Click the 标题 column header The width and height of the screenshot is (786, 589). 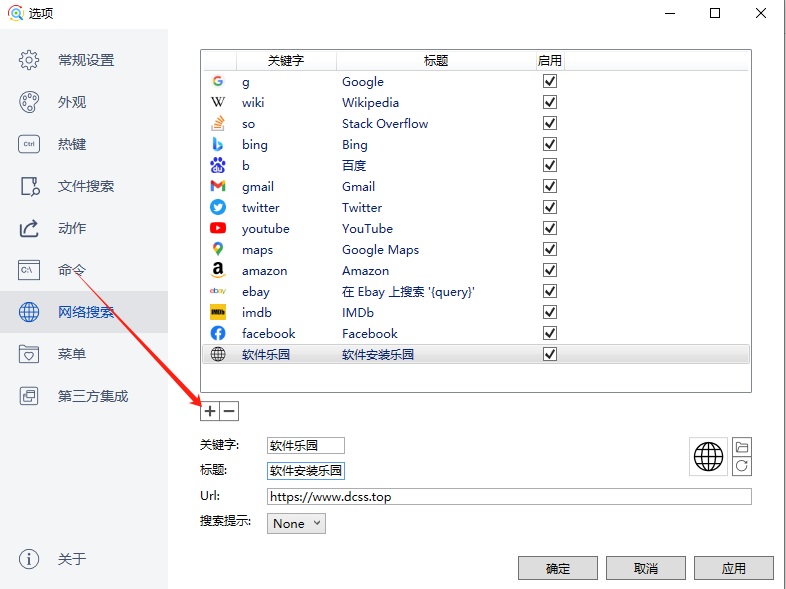(435, 61)
